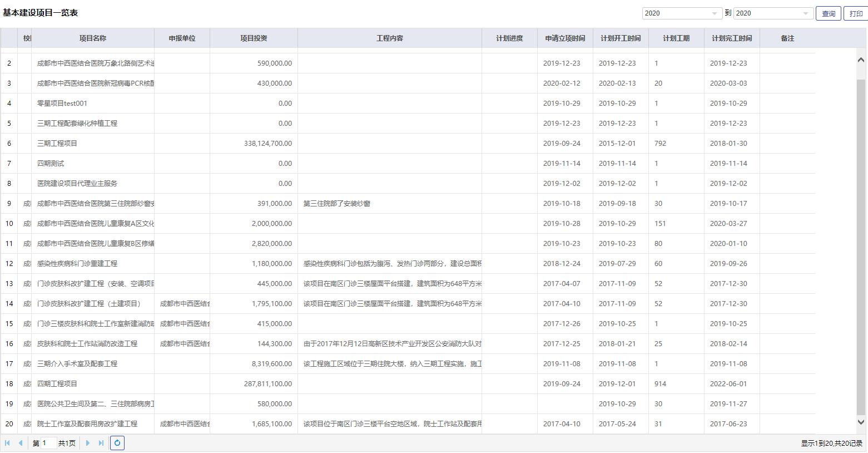The width and height of the screenshot is (868, 453).
Task: Click the vertical scrollbar of the table
Action: (x=861, y=245)
